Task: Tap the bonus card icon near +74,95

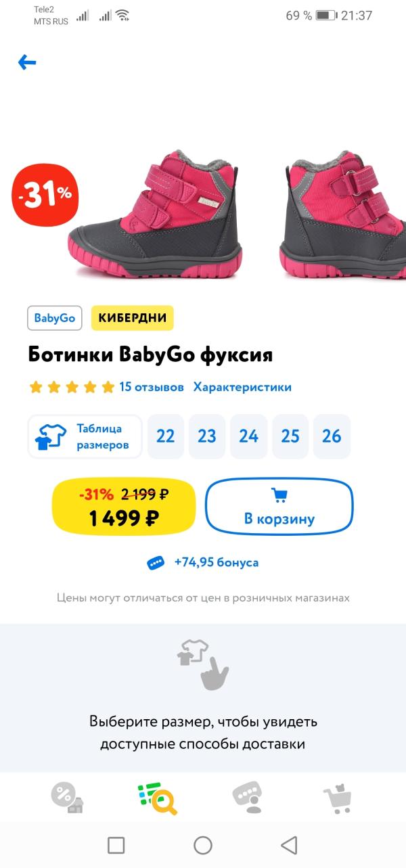Action: [x=156, y=563]
